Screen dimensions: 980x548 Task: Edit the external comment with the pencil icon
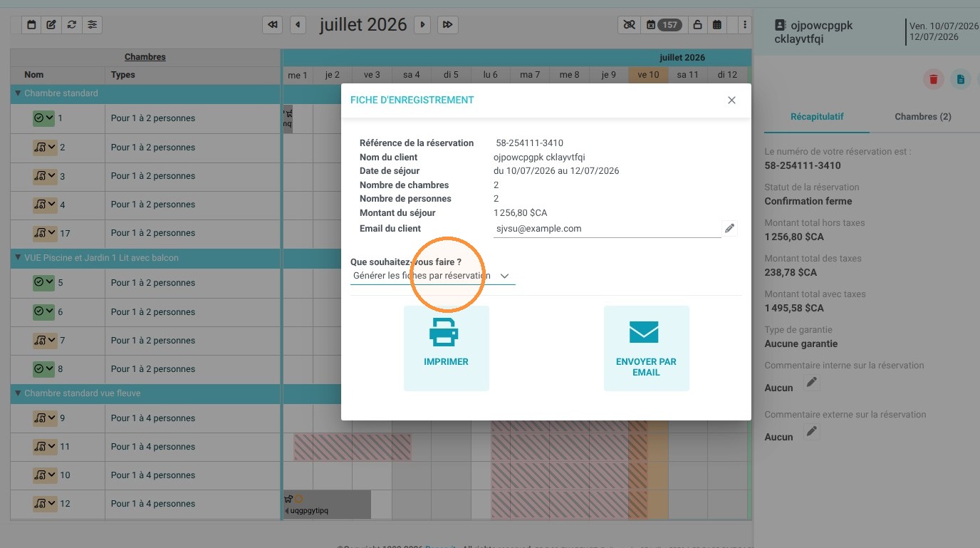coord(812,432)
